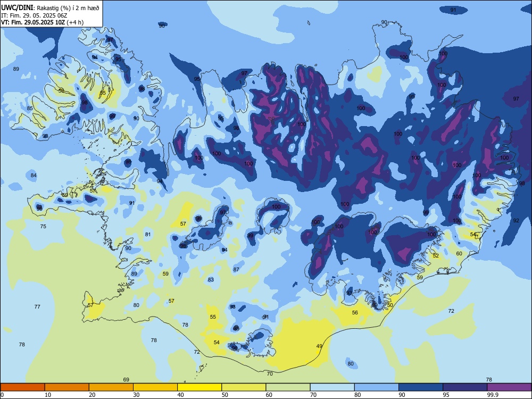Pick the 95–99.9 deep indigo legend swatch
The width and height of the screenshot is (532, 399).
pyautogui.click(x=465, y=387)
